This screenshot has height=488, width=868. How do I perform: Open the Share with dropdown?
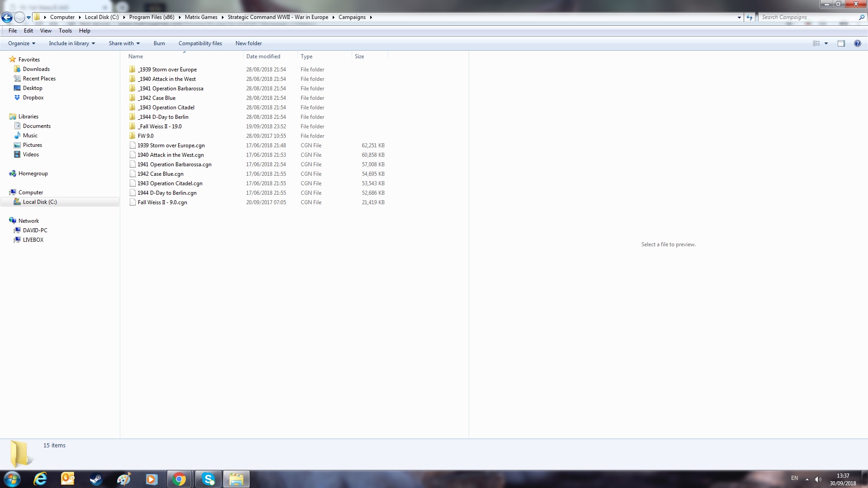[124, 43]
